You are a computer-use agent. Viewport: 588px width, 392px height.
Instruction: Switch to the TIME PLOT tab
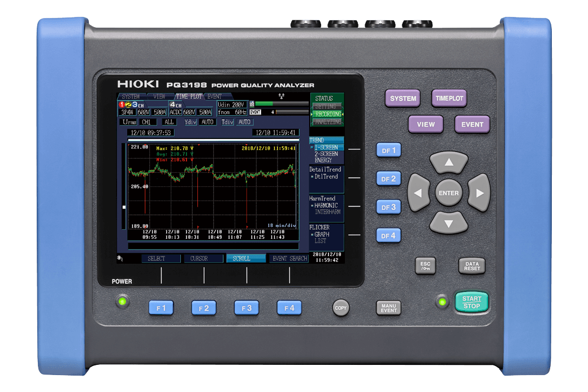pos(191,97)
